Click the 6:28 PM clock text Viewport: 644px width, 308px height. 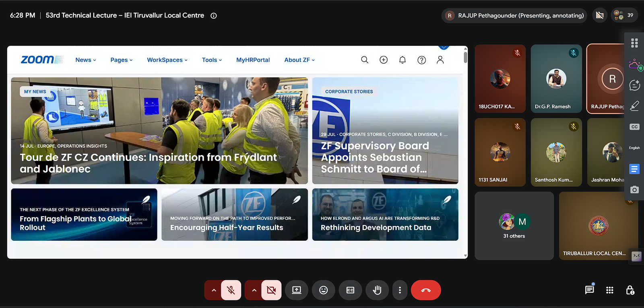tap(23, 15)
